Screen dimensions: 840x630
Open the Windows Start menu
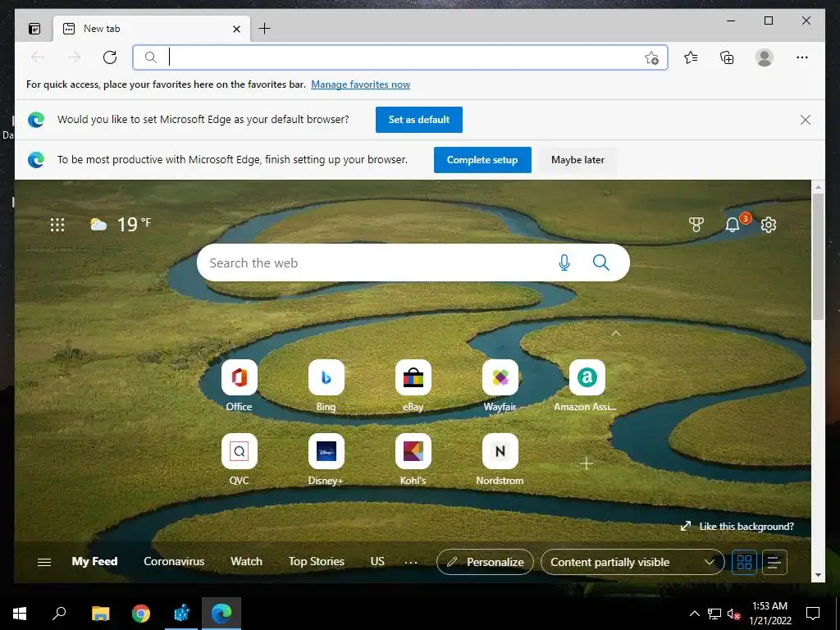click(x=20, y=614)
